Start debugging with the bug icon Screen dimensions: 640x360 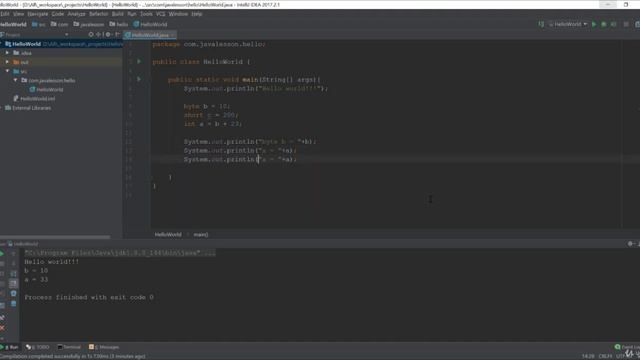click(604, 24)
